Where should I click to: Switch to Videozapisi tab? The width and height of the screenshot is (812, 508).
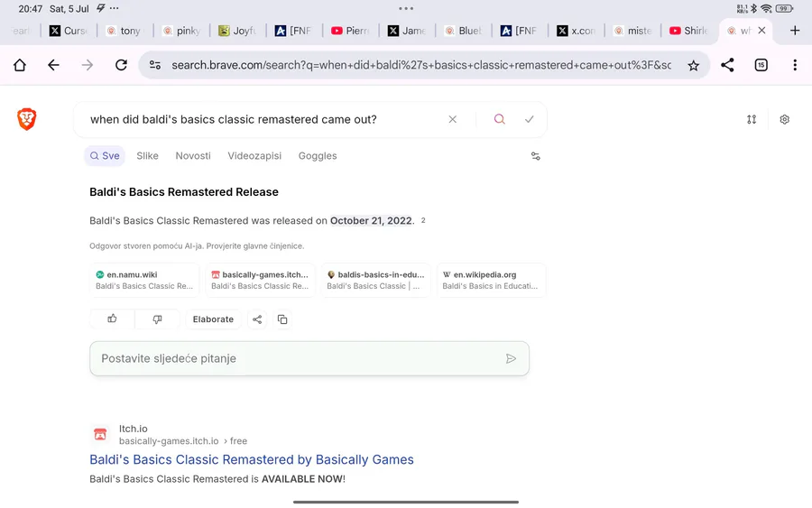[254, 156]
